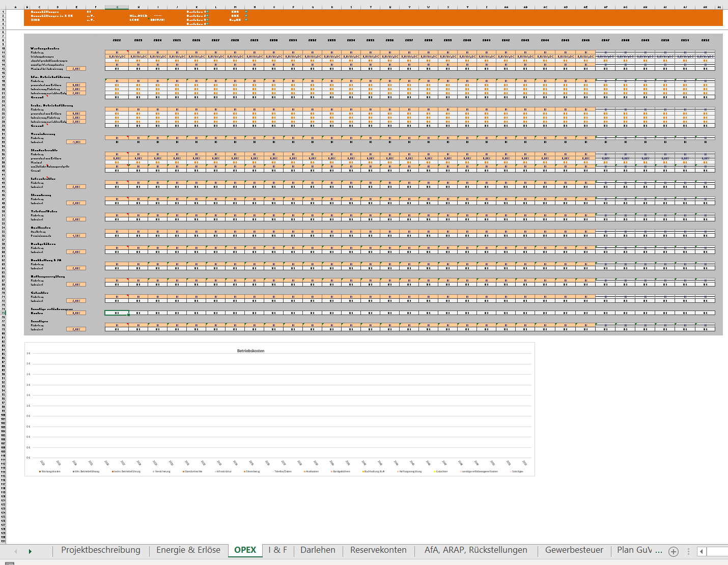Click the Buchhaltung & JA legend entry

click(x=374, y=471)
